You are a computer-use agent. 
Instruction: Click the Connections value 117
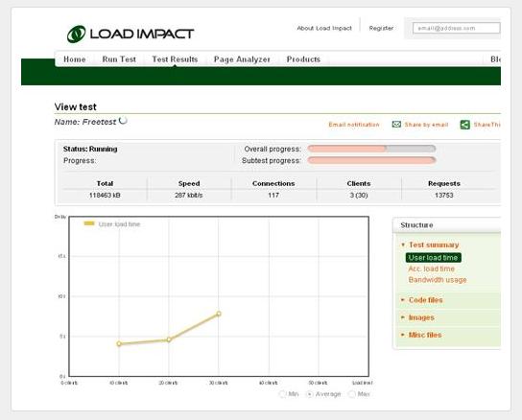click(x=273, y=196)
